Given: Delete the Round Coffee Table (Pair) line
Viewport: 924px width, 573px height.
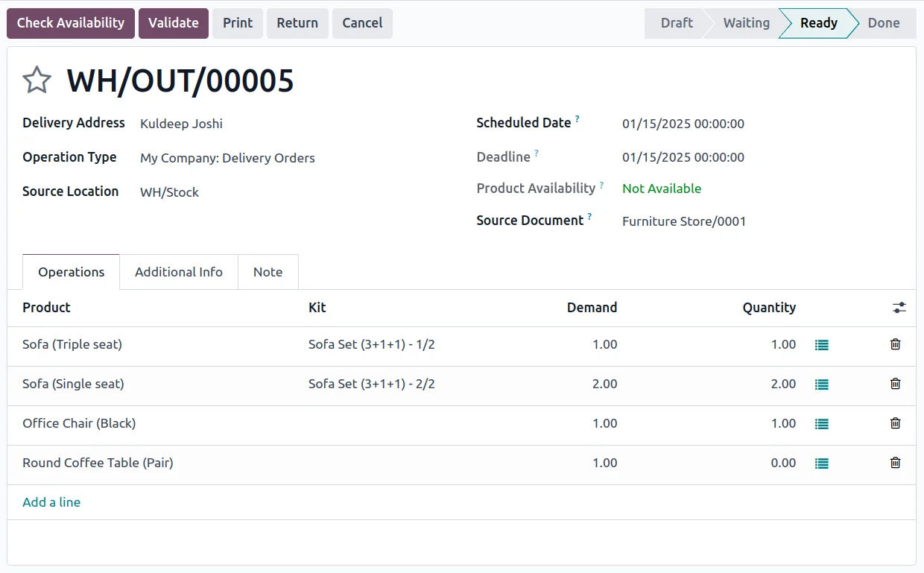Looking at the screenshot, I should (895, 463).
